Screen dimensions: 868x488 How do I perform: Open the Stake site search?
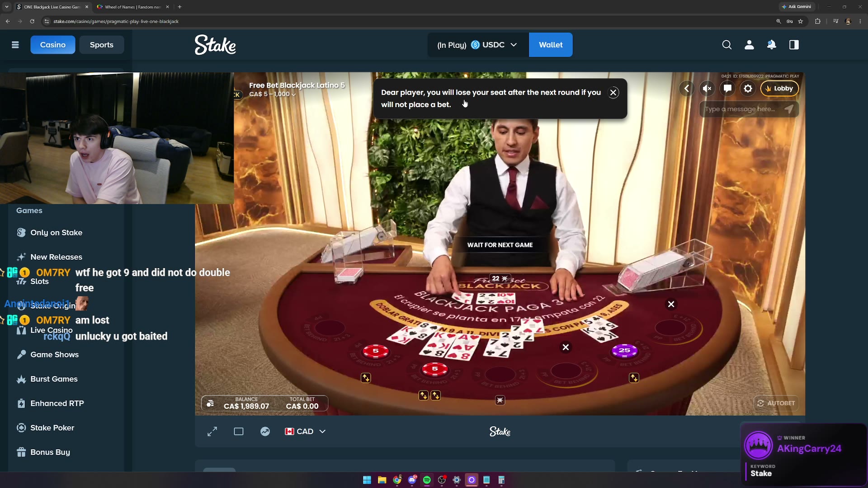click(726, 45)
